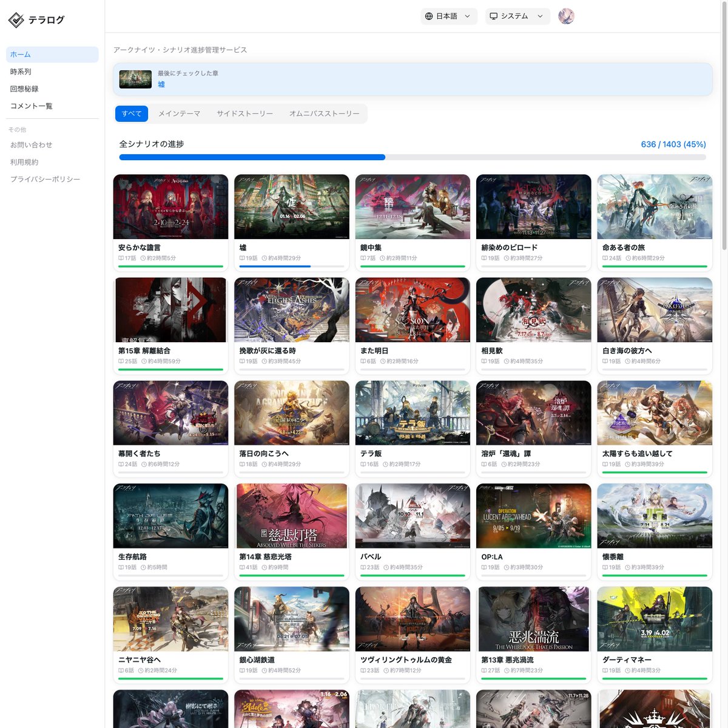Open the ツヴィリングトゥルムの黄金 card image

[413, 619]
